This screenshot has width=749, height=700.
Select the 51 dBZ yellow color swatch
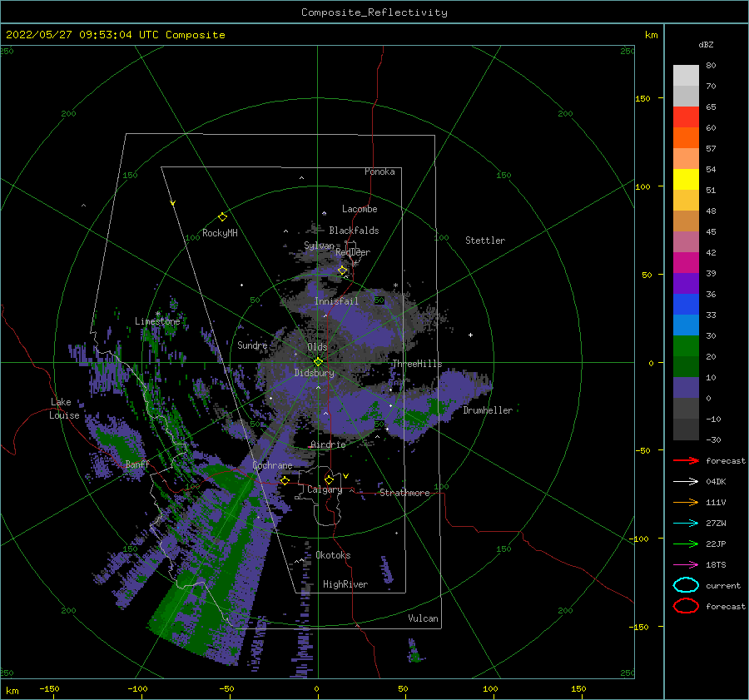click(x=686, y=179)
